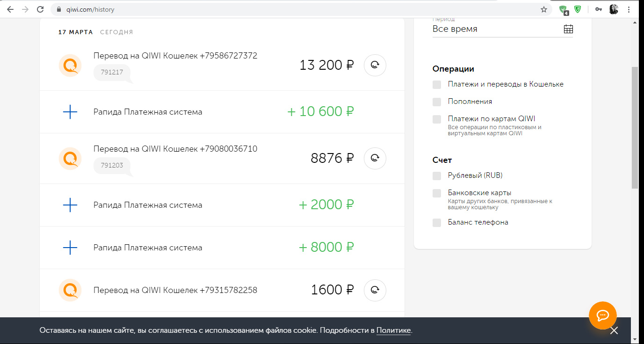Image resolution: width=644 pixels, height=344 pixels.
Task: Open the orange chat support bubble
Action: tap(602, 315)
